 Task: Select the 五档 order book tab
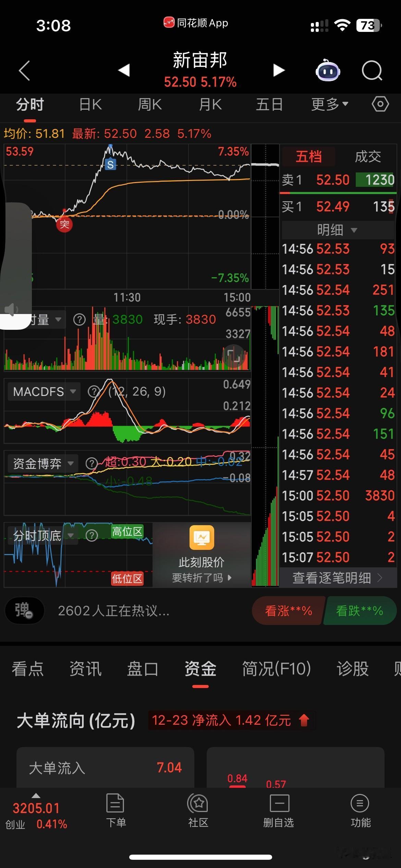pyautogui.click(x=308, y=157)
